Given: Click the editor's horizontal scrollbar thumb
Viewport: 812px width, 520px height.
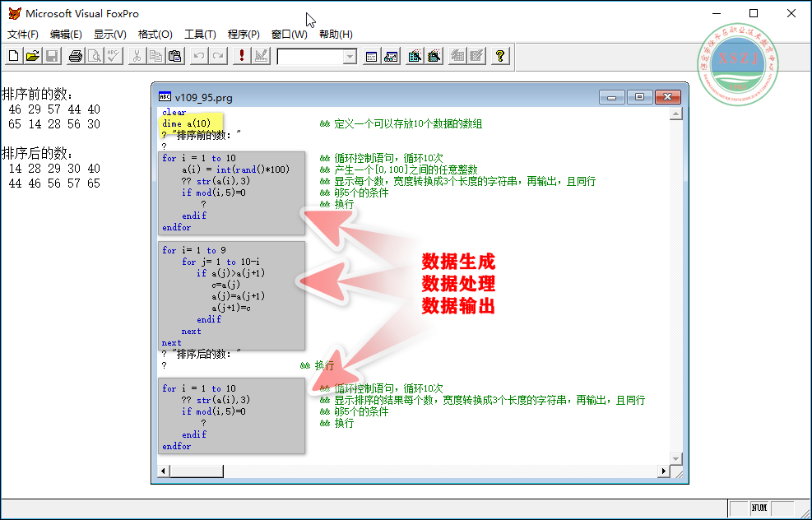Looking at the screenshot, I should tap(197, 471).
